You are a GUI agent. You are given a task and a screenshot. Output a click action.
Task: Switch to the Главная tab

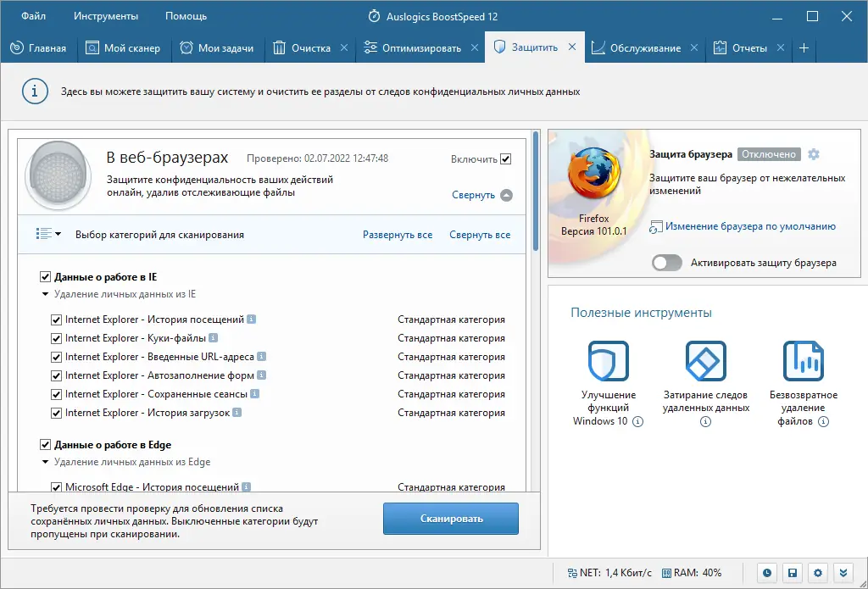click(x=38, y=48)
